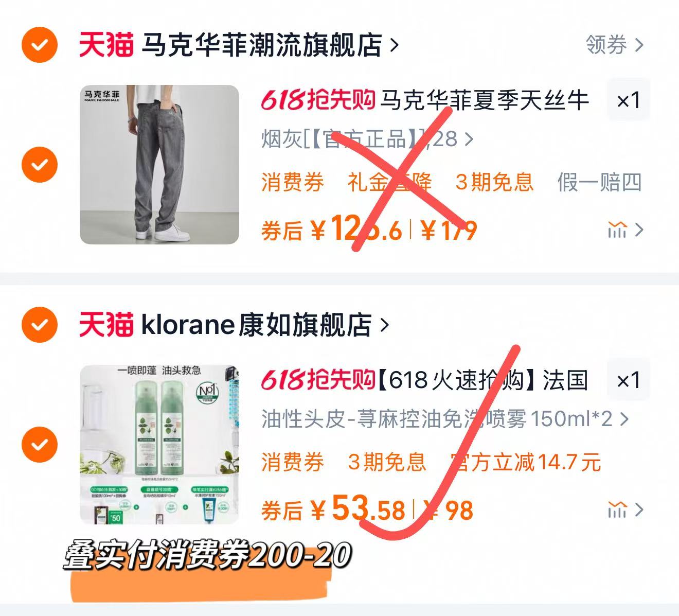Uncheck the 马克华菲潮流旗舰店 store checkbox
Image resolution: width=679 pixels, height=616 pixels.
click(x=40, y=45)
